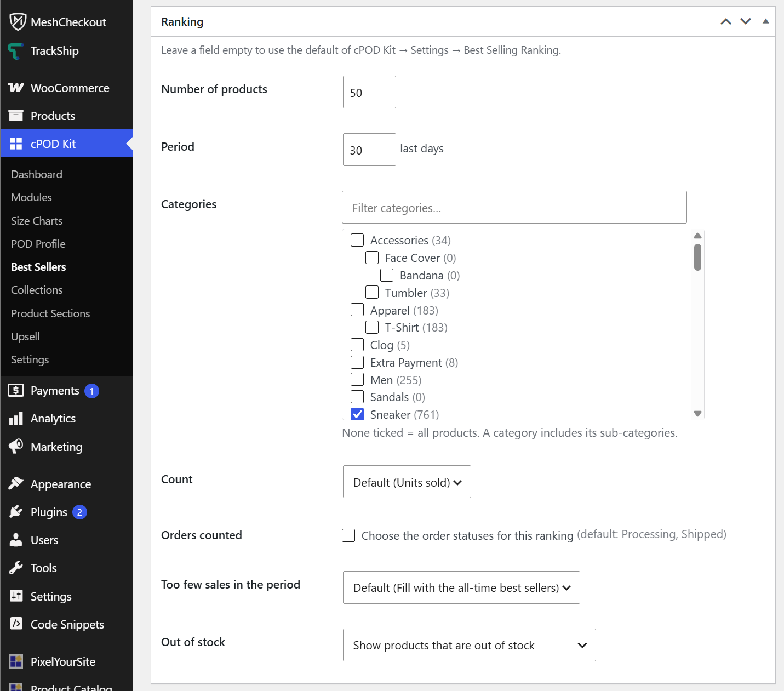Viewport: 784px width, 691px height.
Task: Open the Too few sales dropdown
Action: pyautogui.click(x=461, y=587)
